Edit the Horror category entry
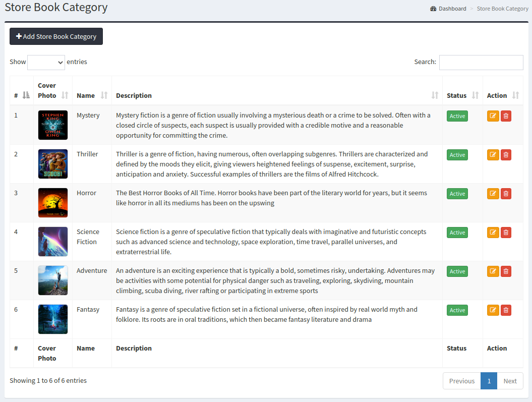 pyautogui.click(x=493, y=194)
